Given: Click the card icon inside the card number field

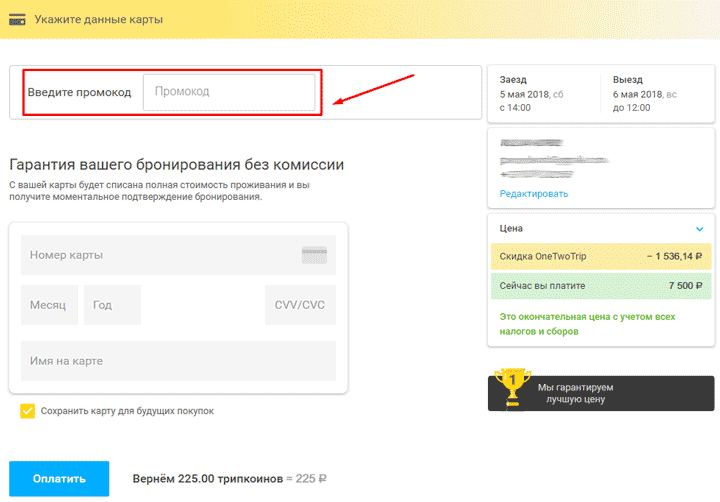Looking at the screenshot, I should 314,255.
